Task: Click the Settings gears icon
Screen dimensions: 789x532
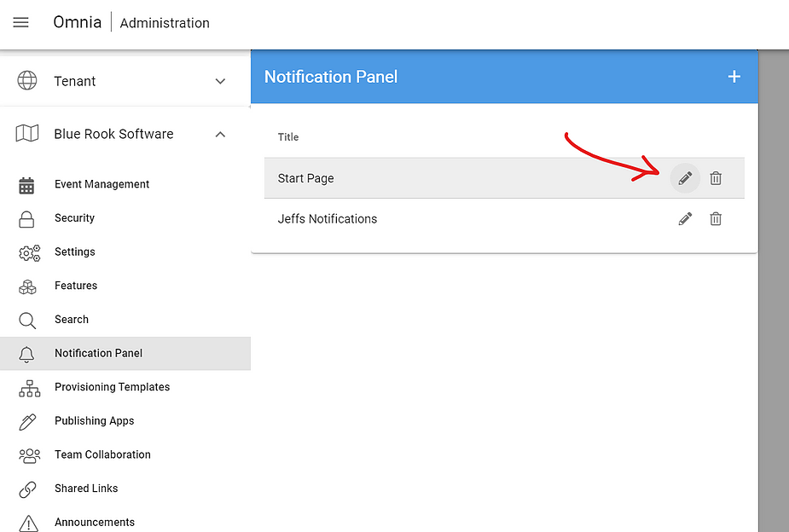Action: [29, 253]
